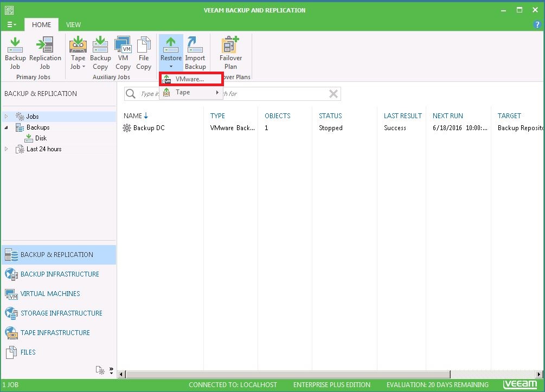Screen dimensions: 545x392
Task: Expand the Jobs tree node
Action: pyautogui.click(x=7, y=117)
